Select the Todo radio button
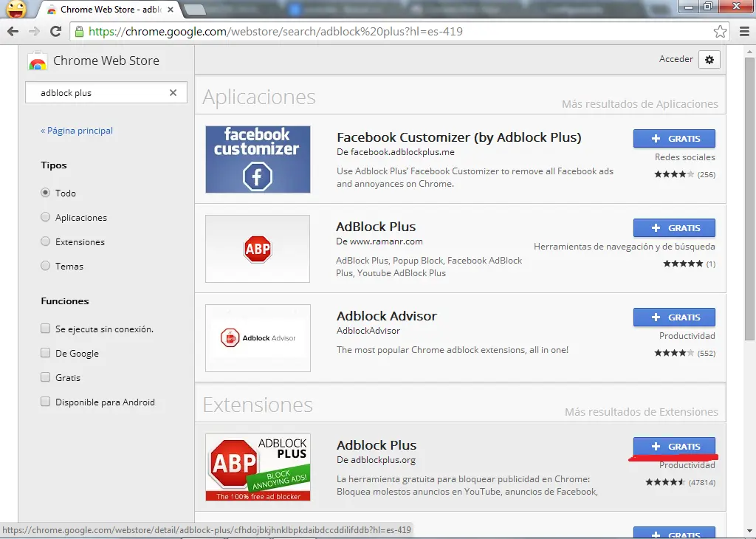The height and width of the screenshot is (539, 756). click(45, 193)
